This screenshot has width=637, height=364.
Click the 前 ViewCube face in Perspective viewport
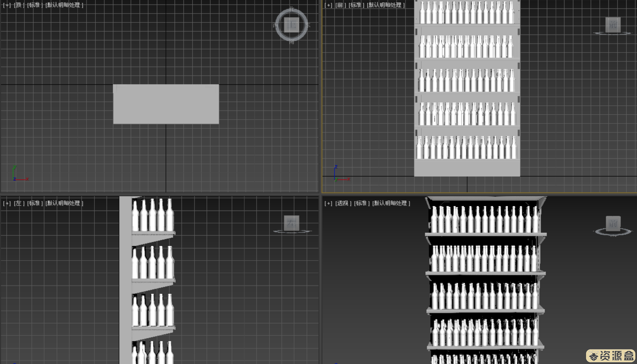pyautogui.click(x=613, y=223)
